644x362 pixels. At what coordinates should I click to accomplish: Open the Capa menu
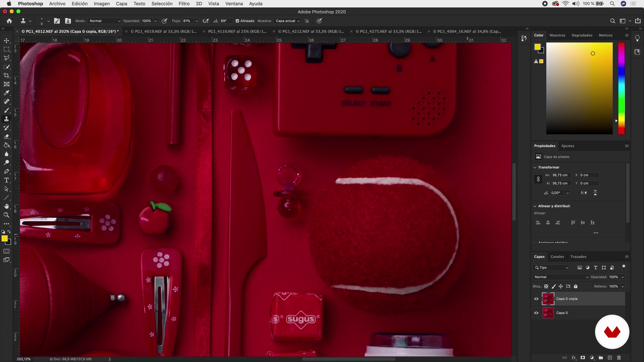121,4
